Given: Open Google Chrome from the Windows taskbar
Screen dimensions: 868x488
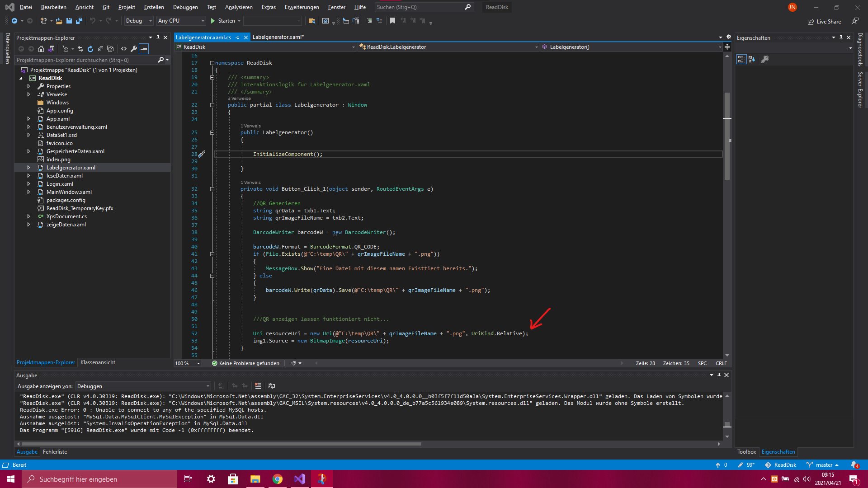Looking at the screenshot, I should (x=277, y=479).
